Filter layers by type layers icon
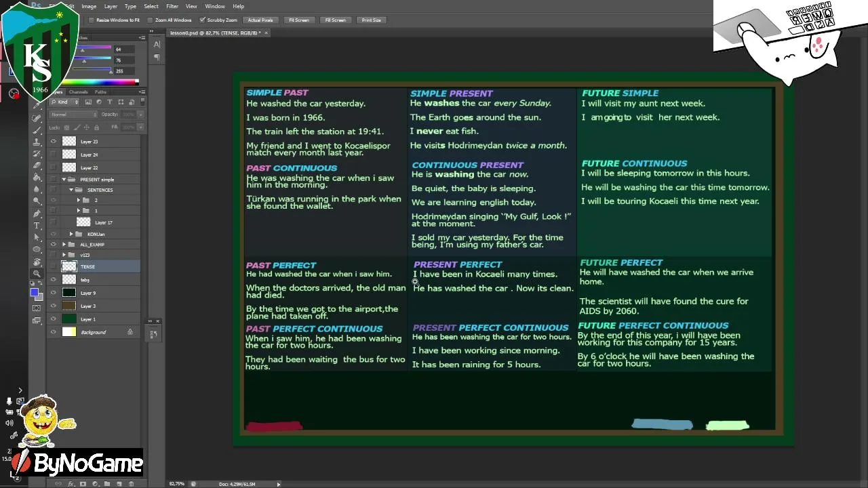The height and width of the screenshot is (488, 868). 110,102
